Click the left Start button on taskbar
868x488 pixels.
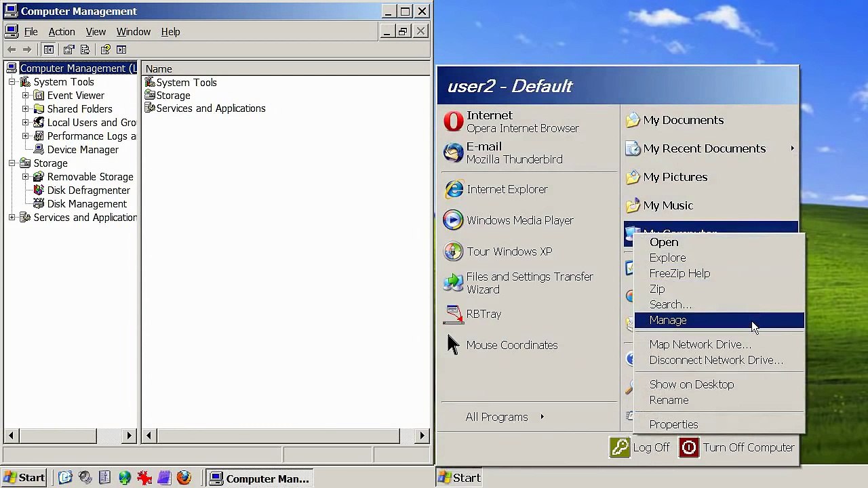tap(24, 478)
